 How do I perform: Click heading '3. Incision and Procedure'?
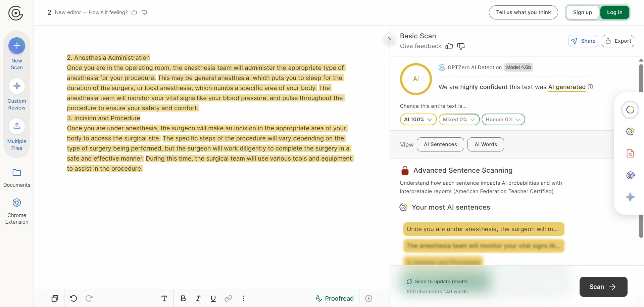[x=104, y=118]
